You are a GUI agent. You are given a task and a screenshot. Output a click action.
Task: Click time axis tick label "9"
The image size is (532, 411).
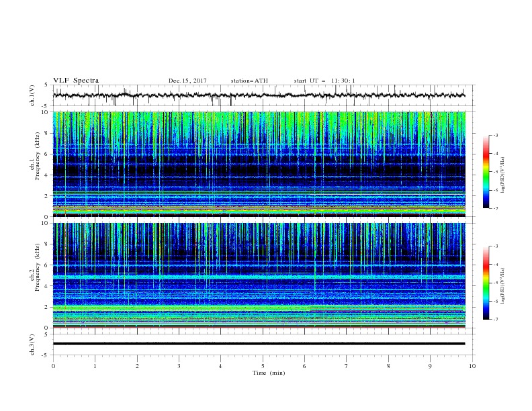430,366
